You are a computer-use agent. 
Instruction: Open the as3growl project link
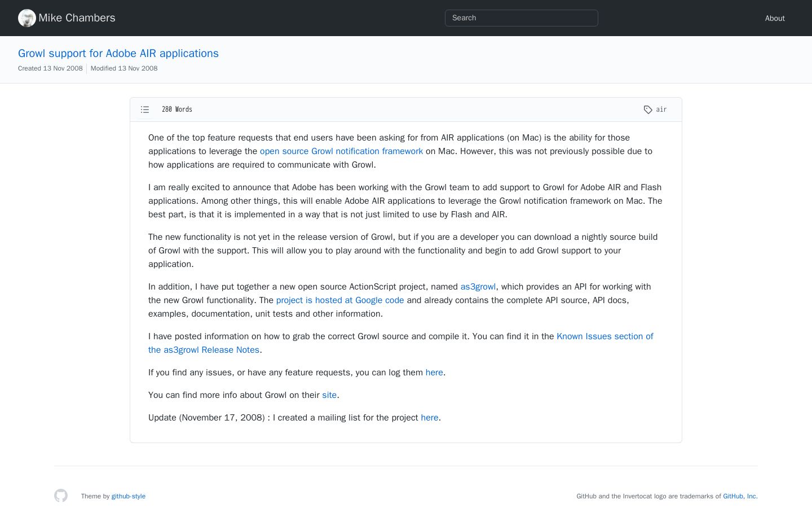tap(478, 287)
